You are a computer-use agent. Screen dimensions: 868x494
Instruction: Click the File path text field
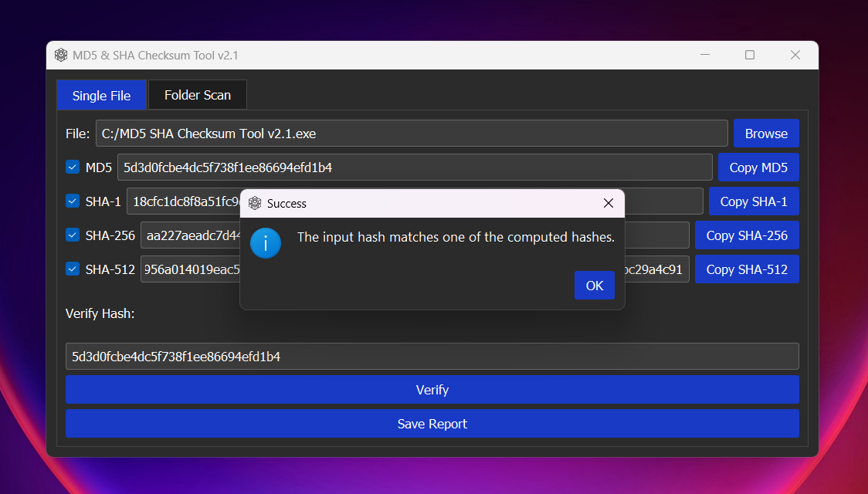(x=412, y=134)
